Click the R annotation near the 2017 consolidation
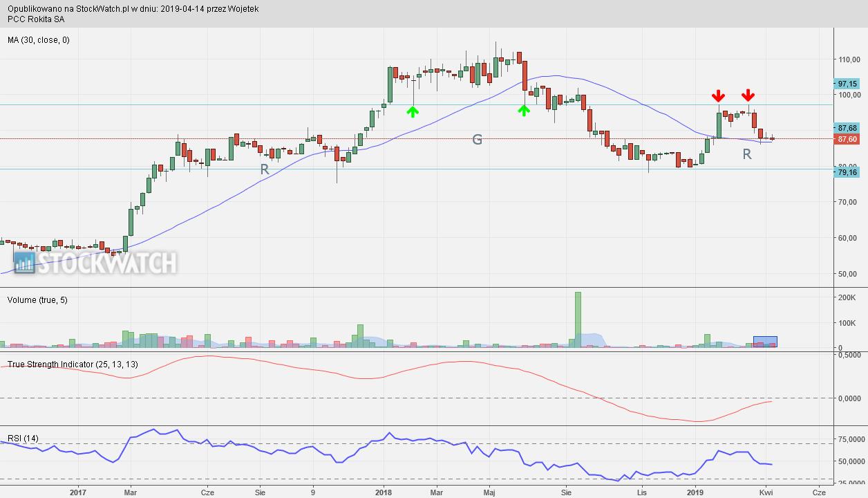 (x=265, y=169)
